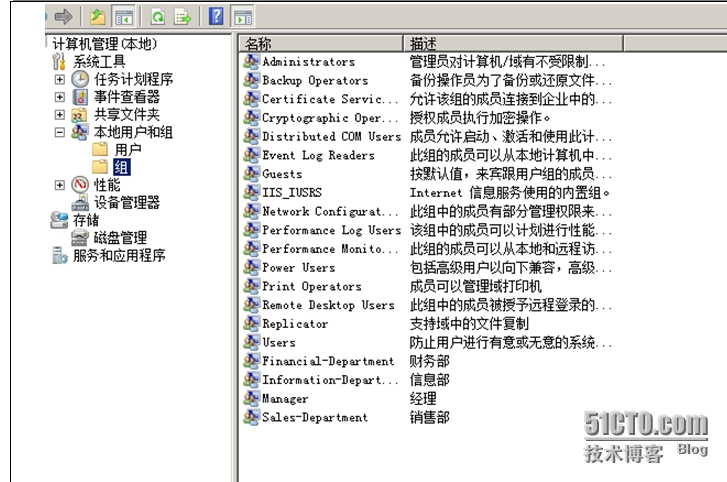Click the 信息部 description cell

pos(429,380)
